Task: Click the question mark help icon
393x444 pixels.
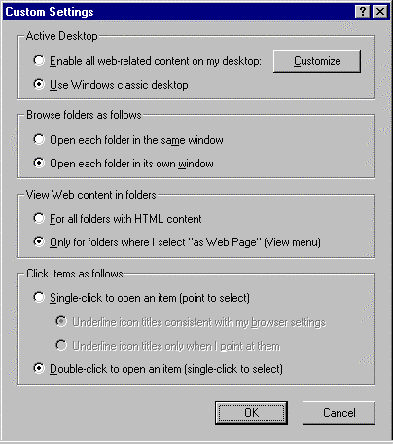Action: pos(363,12)
